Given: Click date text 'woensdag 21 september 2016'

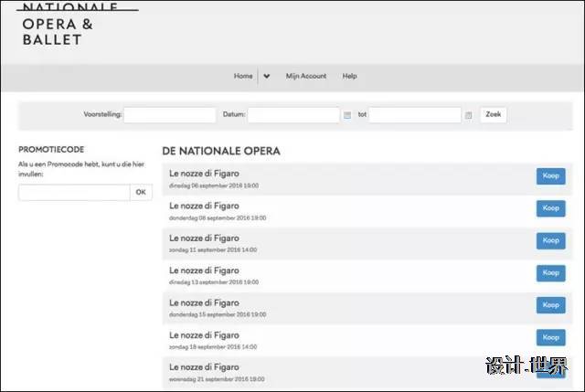Looking at the screenshot, I should [x=209, y=379].
